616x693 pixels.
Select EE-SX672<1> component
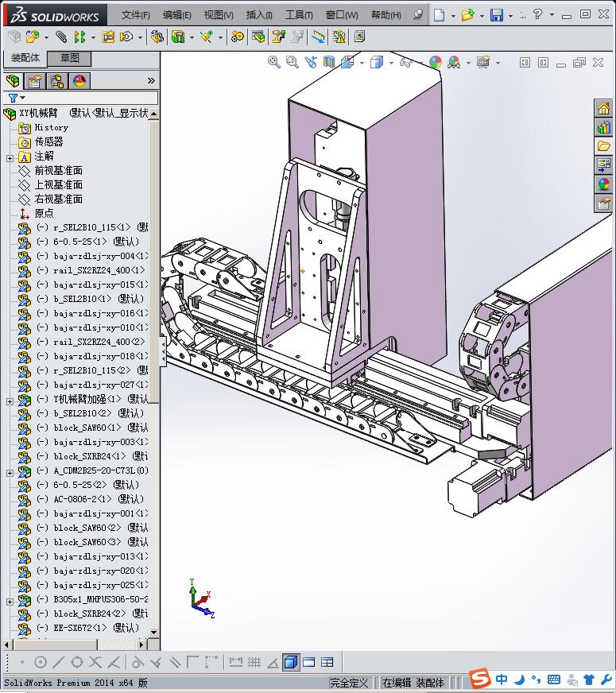tap(80, 628)
